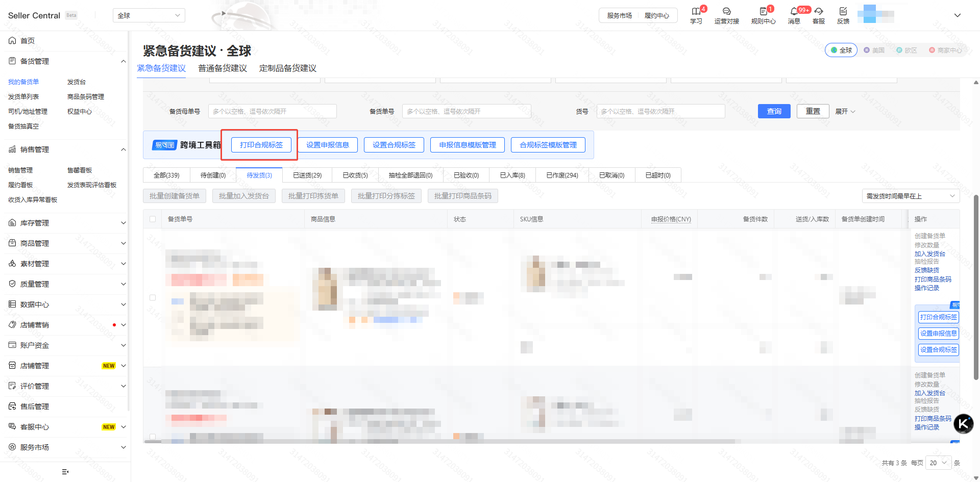The width and height of the screenshot is (980, 482).
Task: Click the 账户资金 wallet icon
Action: click(x=12, y=345)
